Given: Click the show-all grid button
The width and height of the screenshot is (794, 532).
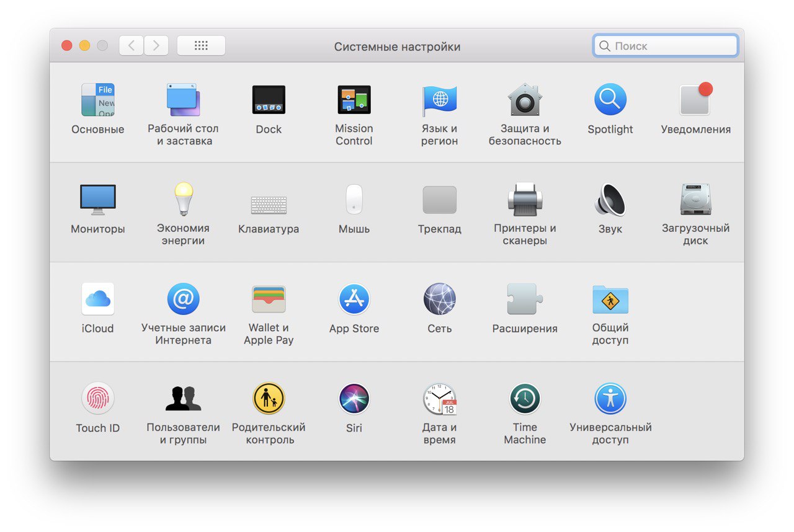Looking at the screenshot, I should 201,45.
